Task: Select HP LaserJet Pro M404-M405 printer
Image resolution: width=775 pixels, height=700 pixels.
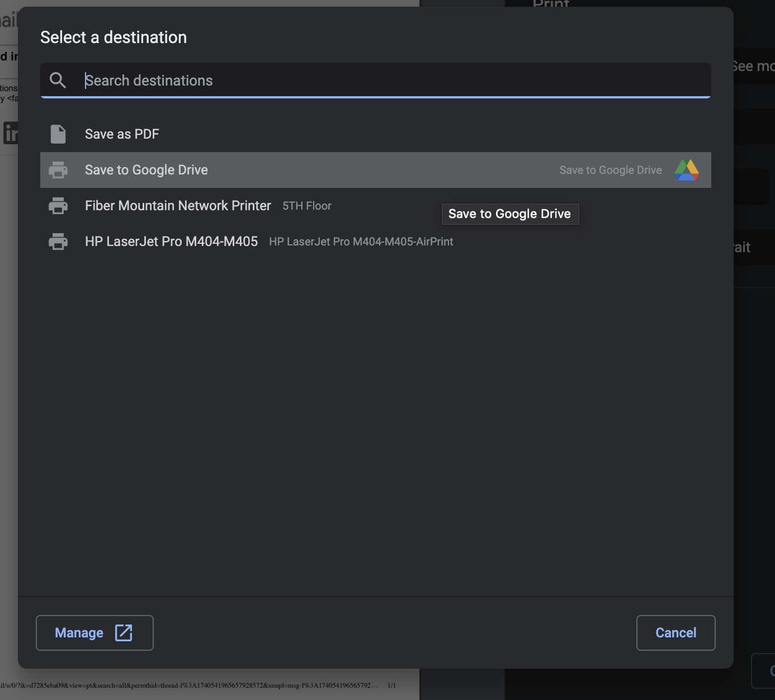Action: coord(376,242)
